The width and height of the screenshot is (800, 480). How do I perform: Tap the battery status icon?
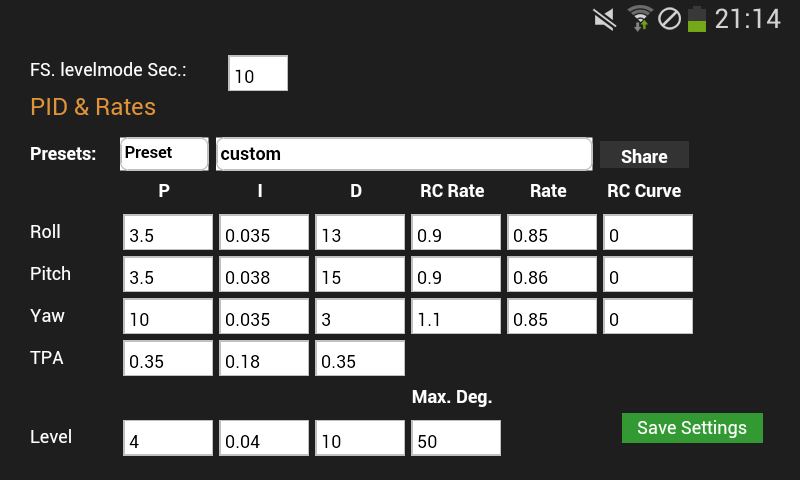696,18
